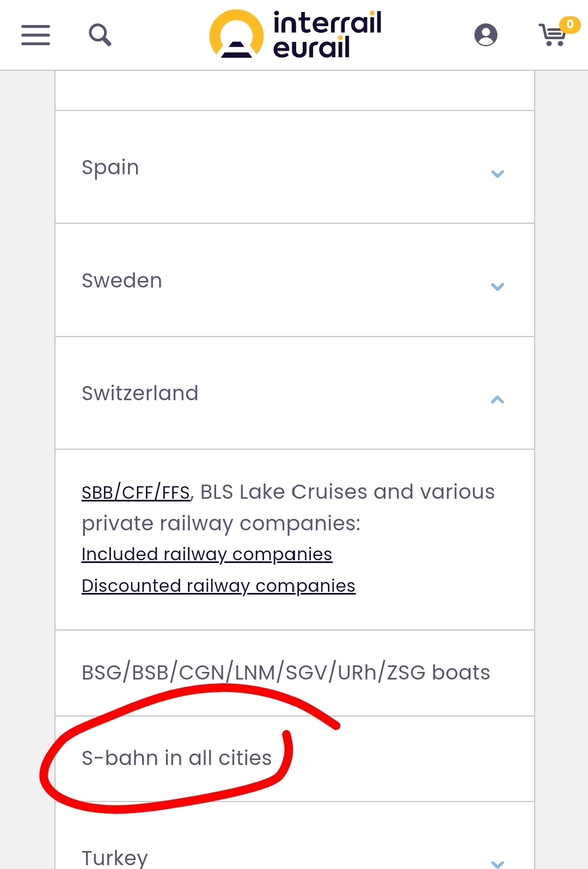The height and width of the screenshot is (869, 588).
Task: Open the user account profile icon
Action: (486, 35)
